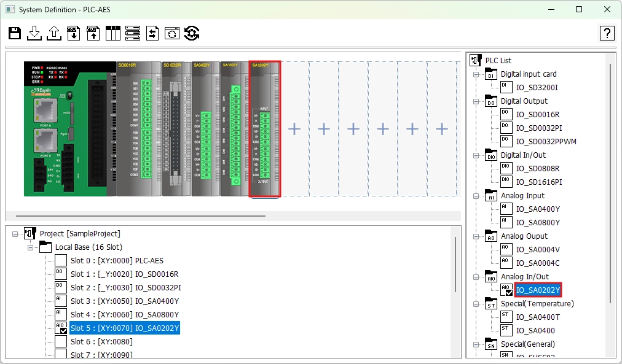Click Local Base (16 Slot) label
This screenshot has width=622, height=364.
[x=89, y=247]
